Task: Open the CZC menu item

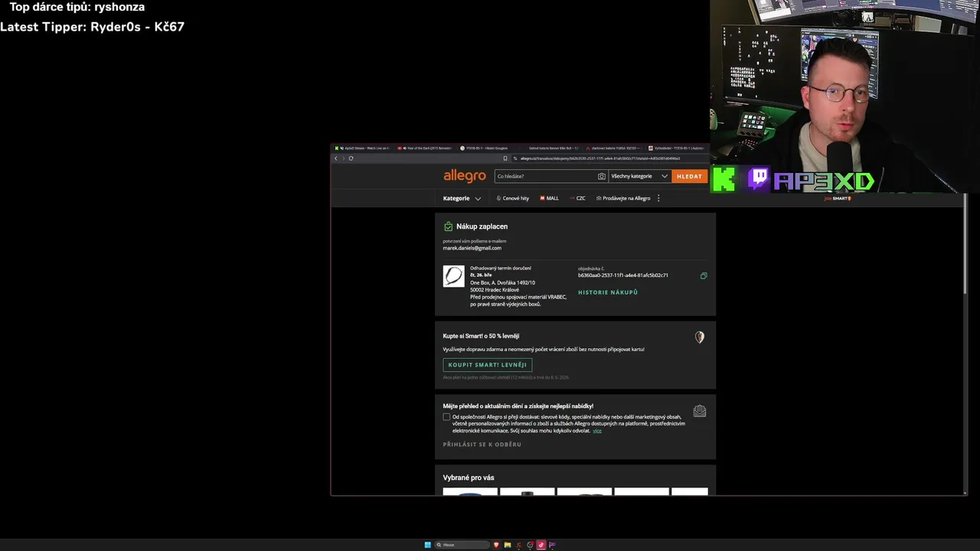Action: click(578, 198)
